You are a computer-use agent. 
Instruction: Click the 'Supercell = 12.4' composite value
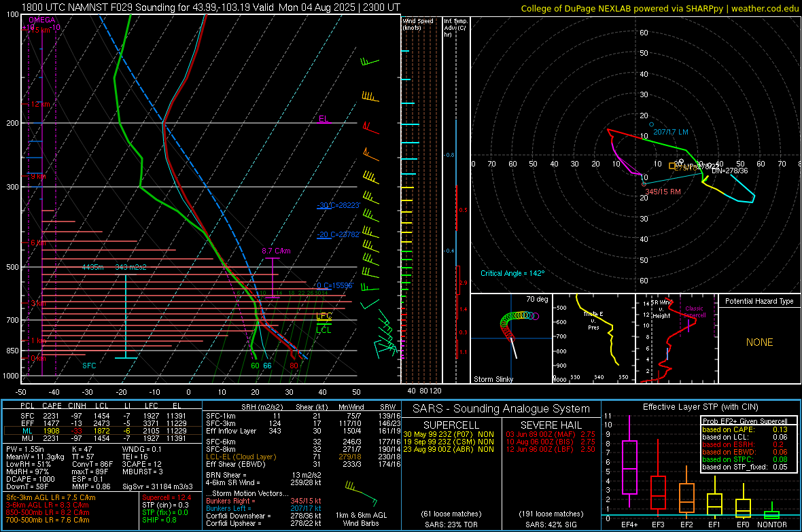167,497
